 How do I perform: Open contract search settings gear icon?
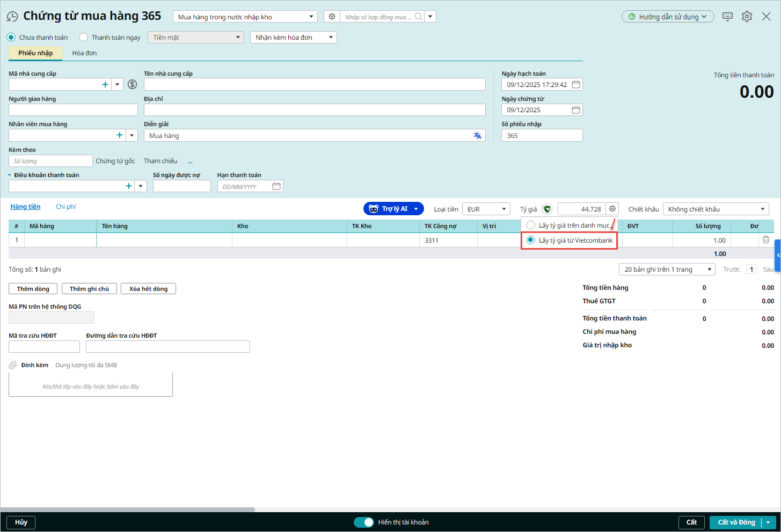tap(332, 17)
